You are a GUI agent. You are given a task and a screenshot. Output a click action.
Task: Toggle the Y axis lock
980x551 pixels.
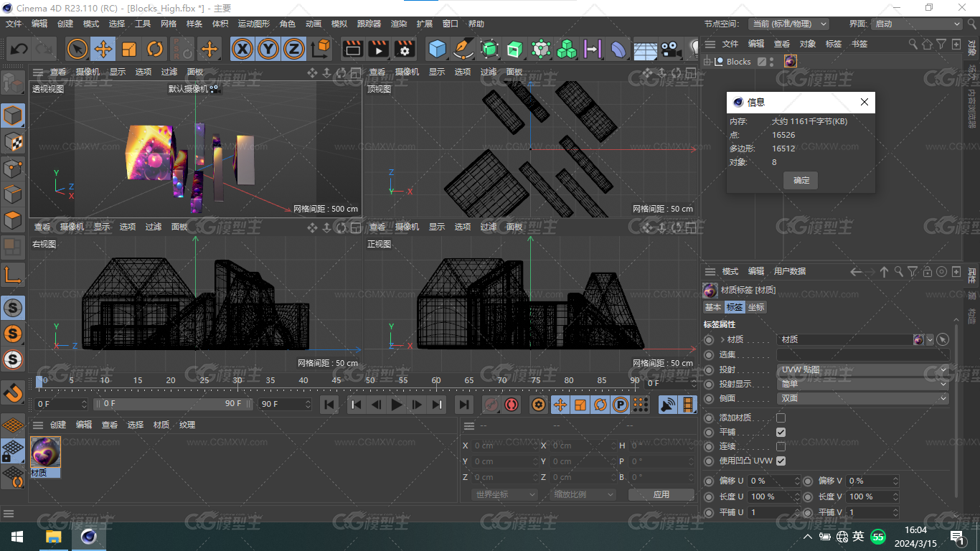coord(268,49)
